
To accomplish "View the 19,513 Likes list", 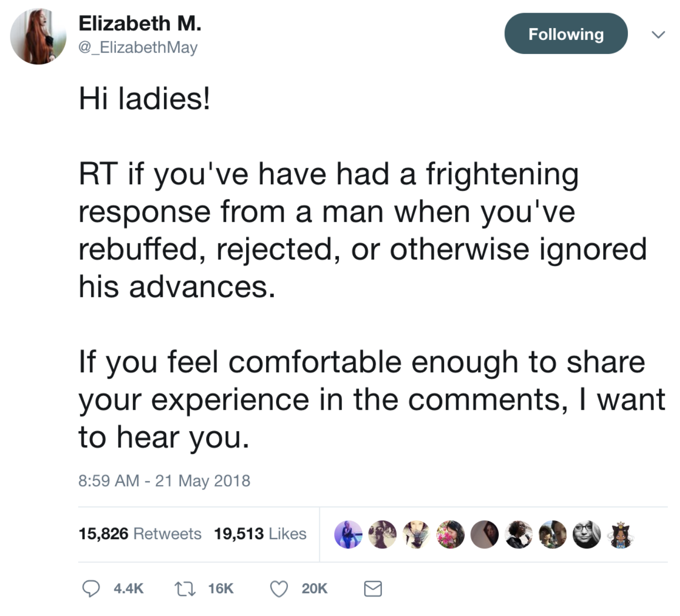I will tap(260, 534).
